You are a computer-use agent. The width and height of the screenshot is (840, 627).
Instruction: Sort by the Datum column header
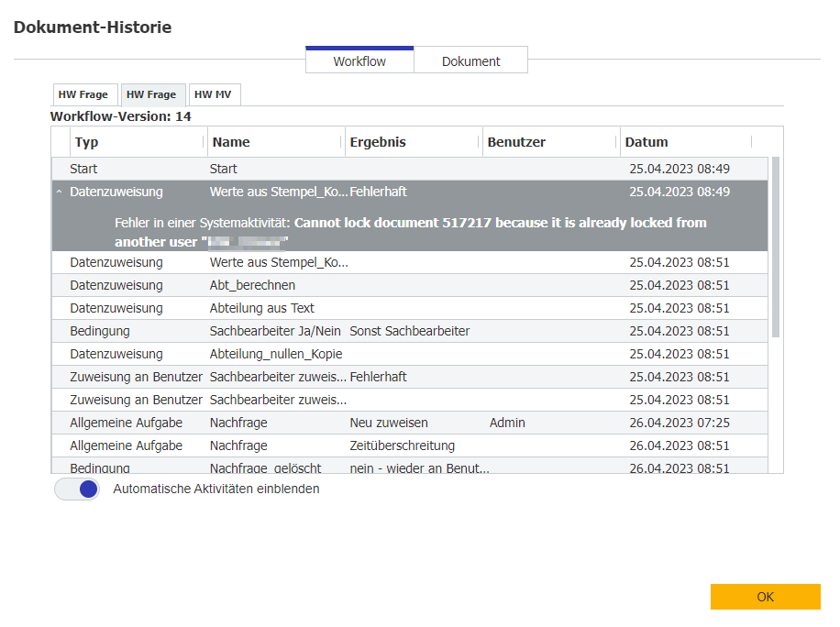pyautogui.click(x=647, y=142)
